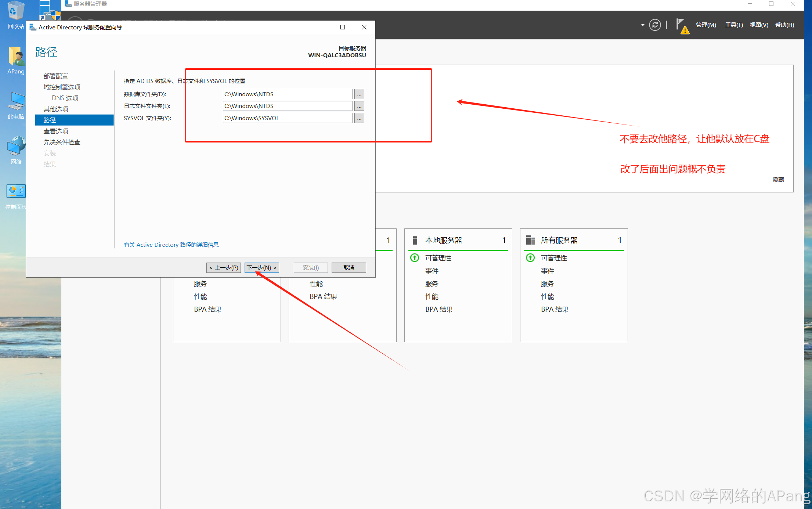The width and height of the screenshot is (812, 509).
Task: Click Next (下一步) button in wizard
Action: (261, 268)
